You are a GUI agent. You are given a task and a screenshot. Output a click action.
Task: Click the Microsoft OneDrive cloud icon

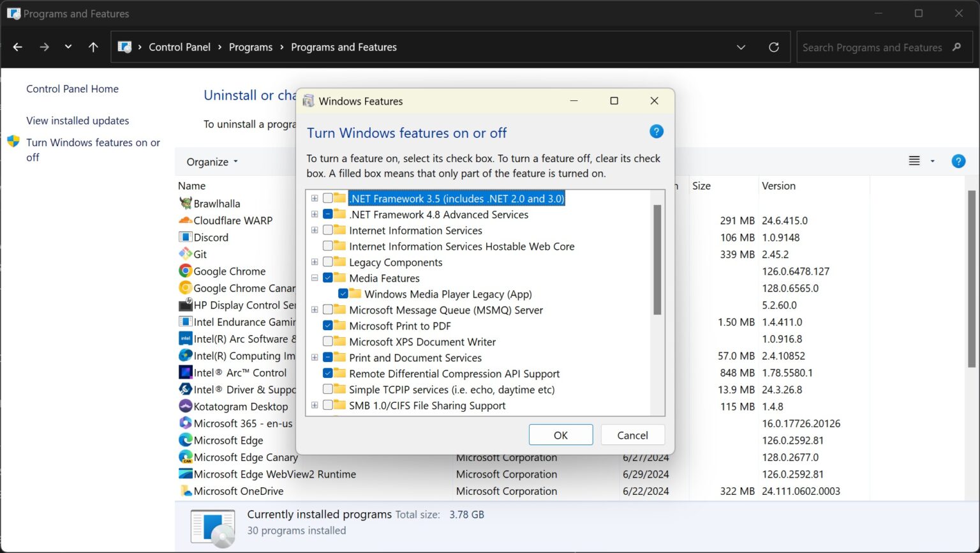tap(185, 491)
